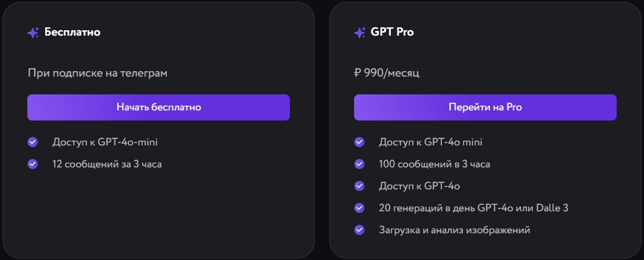The image size is (644, 260).
Task: Click the 100 сообщений в 3 часа text
Action: (434, 164)
